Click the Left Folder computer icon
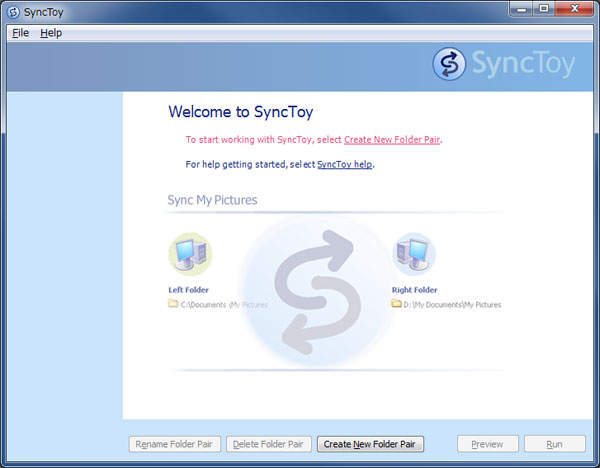This screenshot has height=468, width=600. pyautogui.click(x=190, y=254)
